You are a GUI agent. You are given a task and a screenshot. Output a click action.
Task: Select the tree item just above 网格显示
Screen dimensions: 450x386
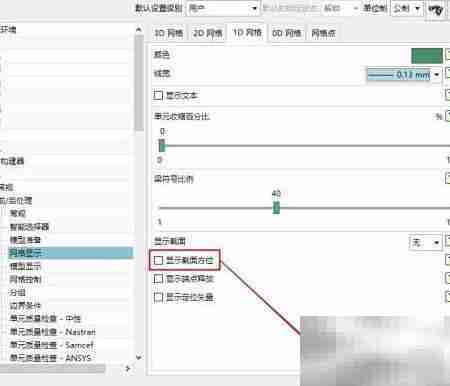coord(25,240)
